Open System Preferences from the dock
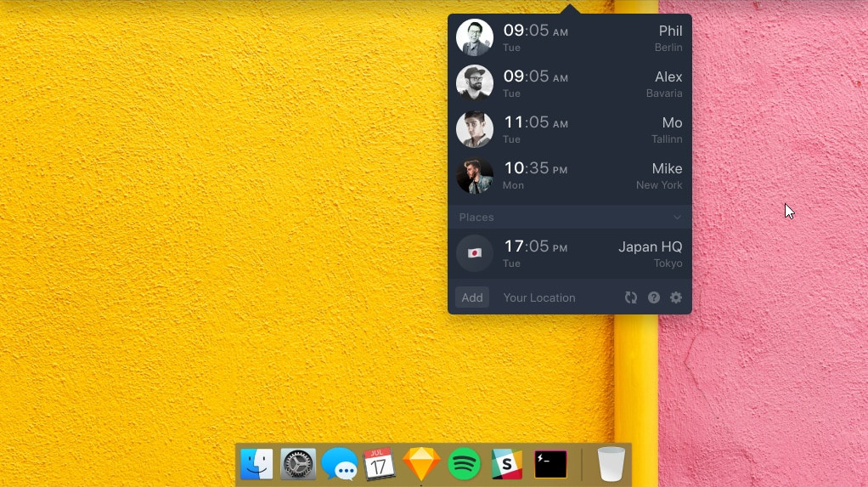Viewport: 868px width, 487px height. 298,464
